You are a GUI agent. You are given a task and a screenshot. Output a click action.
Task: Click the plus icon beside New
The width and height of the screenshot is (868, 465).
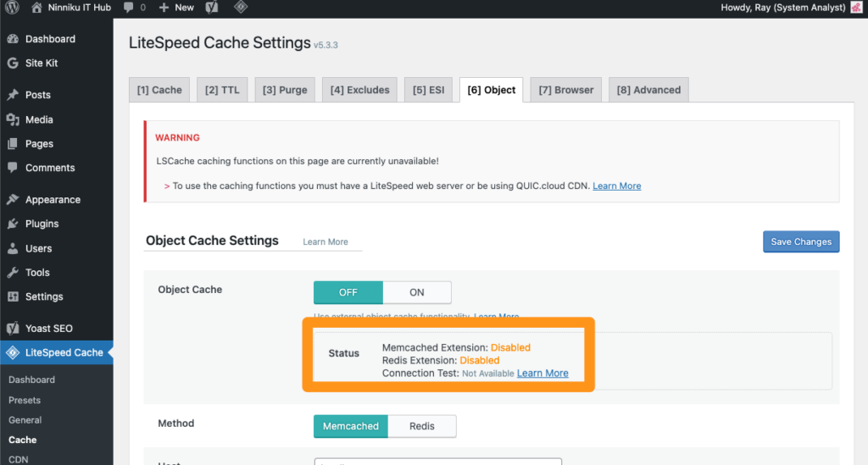tap(164, 7)
